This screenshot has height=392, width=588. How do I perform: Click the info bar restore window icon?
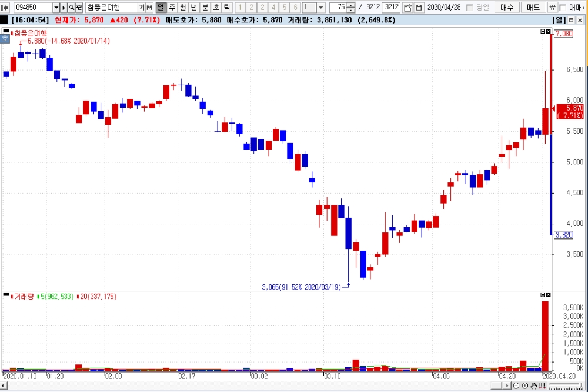[572, 20]
